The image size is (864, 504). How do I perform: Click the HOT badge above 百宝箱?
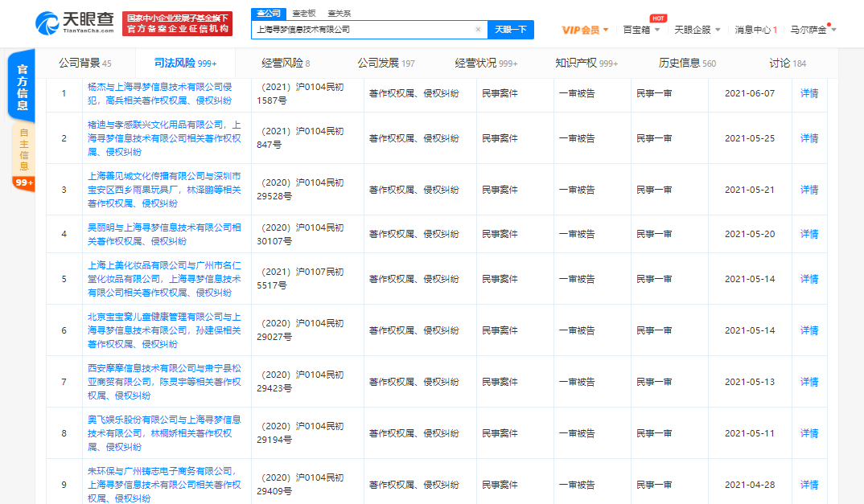click(658, 18)
